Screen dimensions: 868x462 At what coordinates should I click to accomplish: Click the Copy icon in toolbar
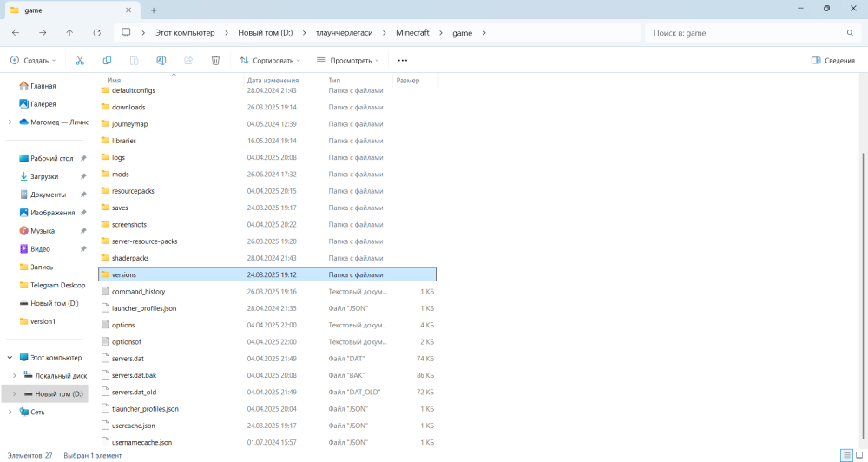pos(107,61)
